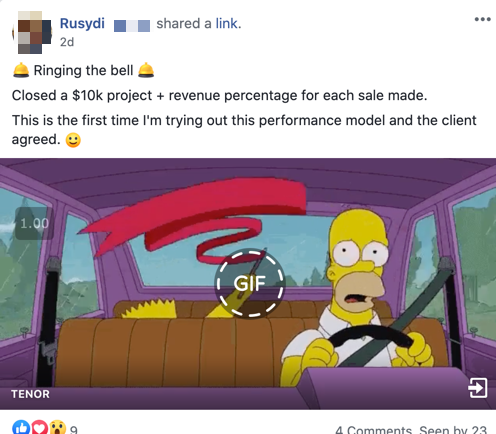Click the red heart Love reaction icon
Screen dimensions: 496x434
coord(39,427)
